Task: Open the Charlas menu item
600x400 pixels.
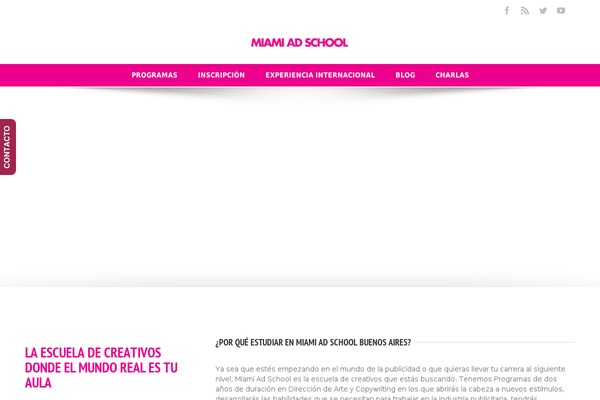Action: coord(452,75)
